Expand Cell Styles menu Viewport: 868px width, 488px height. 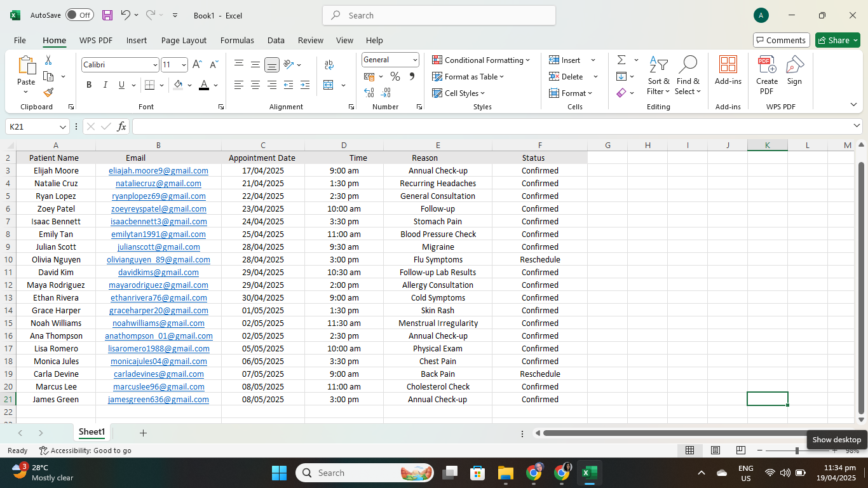458,93
